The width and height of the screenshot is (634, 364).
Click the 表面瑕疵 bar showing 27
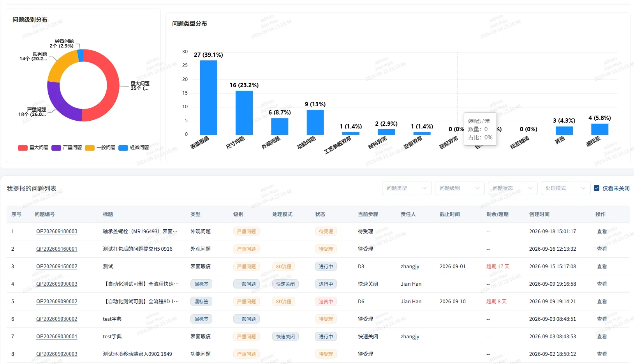tap(208, 97)
